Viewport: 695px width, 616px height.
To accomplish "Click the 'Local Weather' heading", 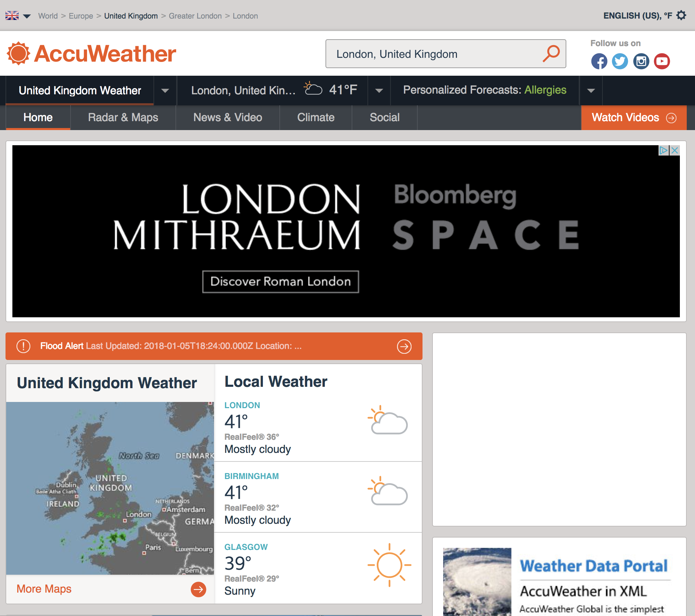I will tap(276, 382).
